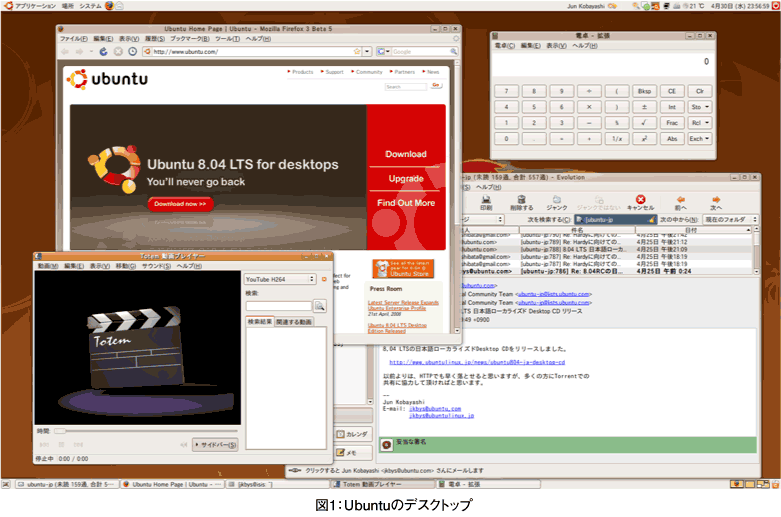Bookmark page with star icon in URL bar
Viewport: 781px width, 517px height.
coord(357,51)
